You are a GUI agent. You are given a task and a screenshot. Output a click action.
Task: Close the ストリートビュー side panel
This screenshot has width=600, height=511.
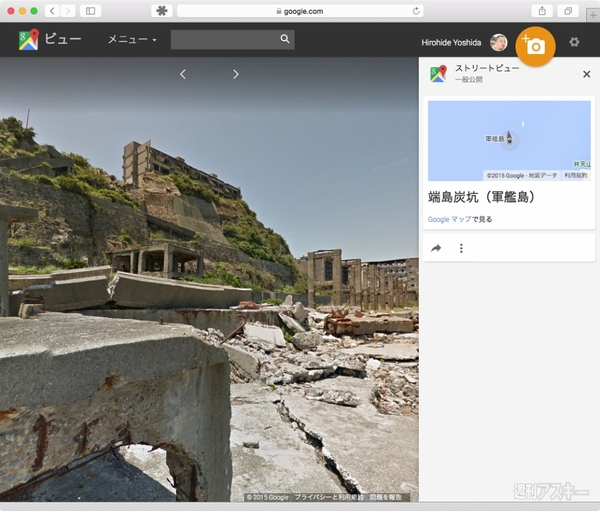tap(586, 74)
